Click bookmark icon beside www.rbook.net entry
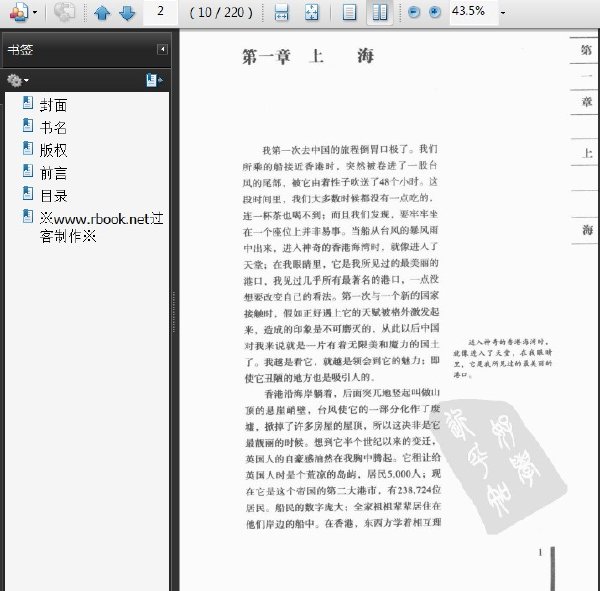Screen dimensions: 600x591 (x=28, y=216)
